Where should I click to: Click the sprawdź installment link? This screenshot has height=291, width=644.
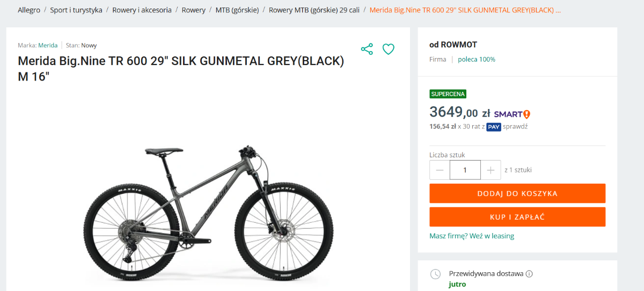coord(515,127)
